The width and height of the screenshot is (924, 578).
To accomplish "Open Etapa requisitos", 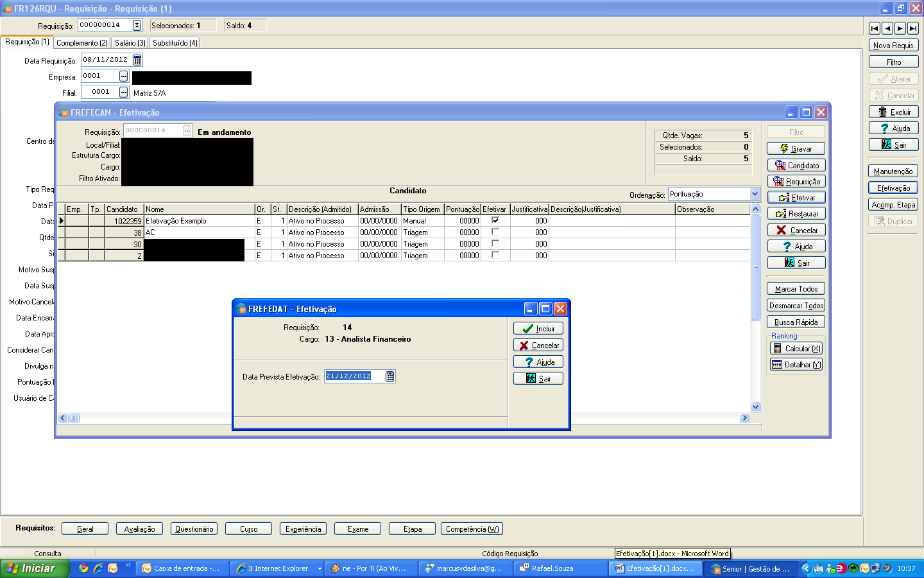I will [x=412, y=529].
